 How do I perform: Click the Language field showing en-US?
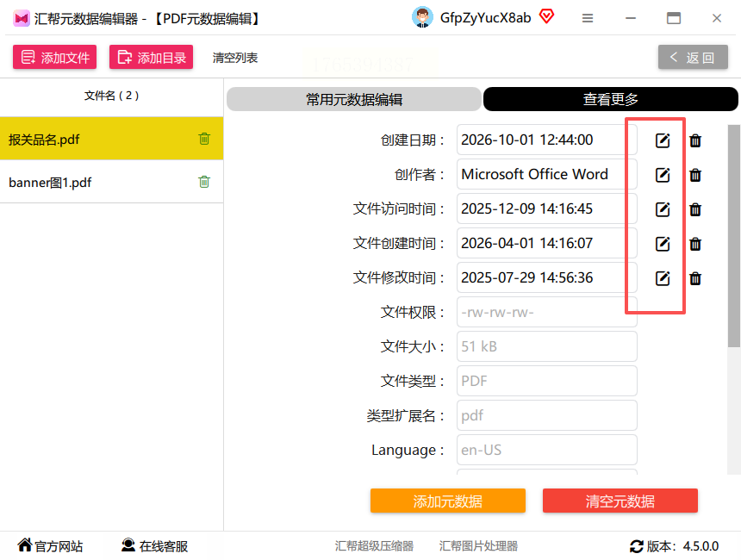pyautogui.click(x=547, y=451)
